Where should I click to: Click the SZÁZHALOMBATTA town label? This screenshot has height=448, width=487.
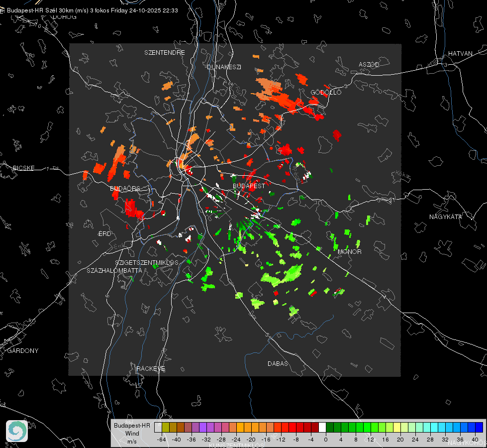pos(114,271)
